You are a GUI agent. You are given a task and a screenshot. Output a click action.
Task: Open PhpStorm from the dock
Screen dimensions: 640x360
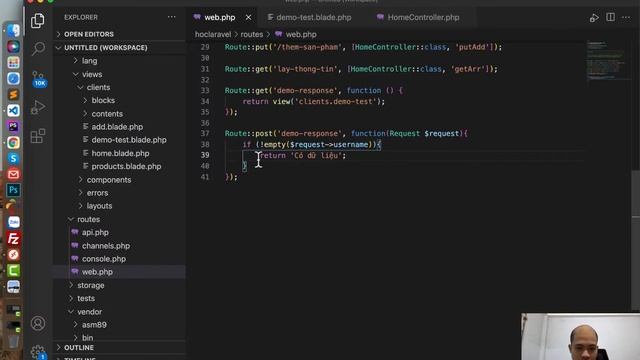13,126
